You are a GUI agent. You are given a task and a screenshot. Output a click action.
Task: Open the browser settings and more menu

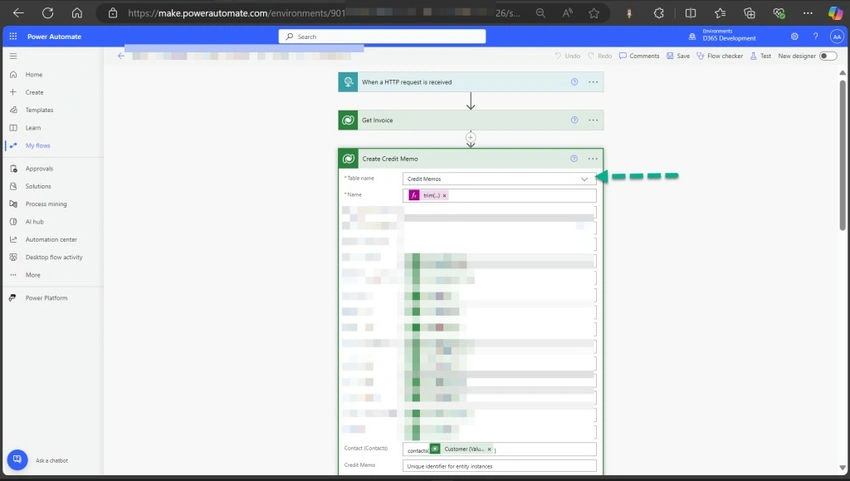808,13
